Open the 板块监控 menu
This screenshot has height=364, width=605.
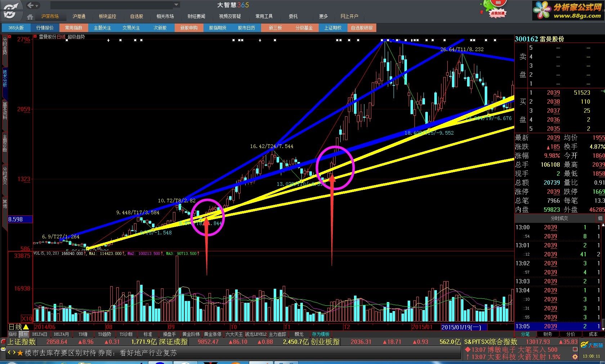107,16
